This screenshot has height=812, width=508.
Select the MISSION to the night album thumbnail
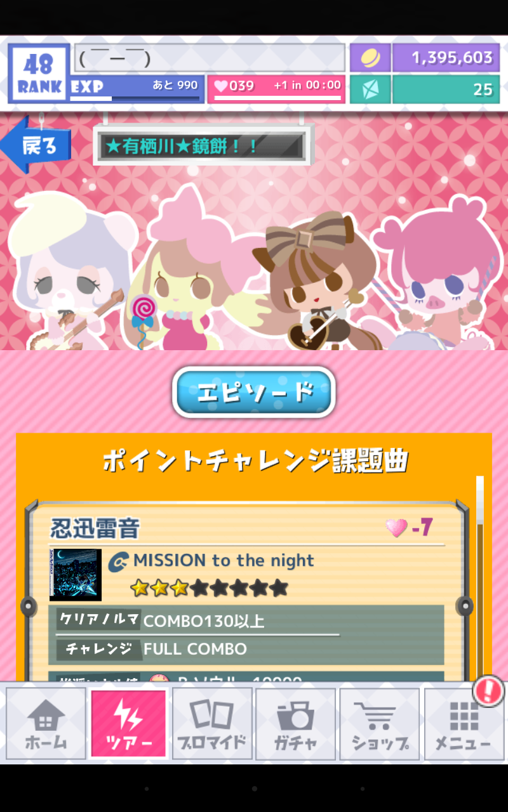76,575
